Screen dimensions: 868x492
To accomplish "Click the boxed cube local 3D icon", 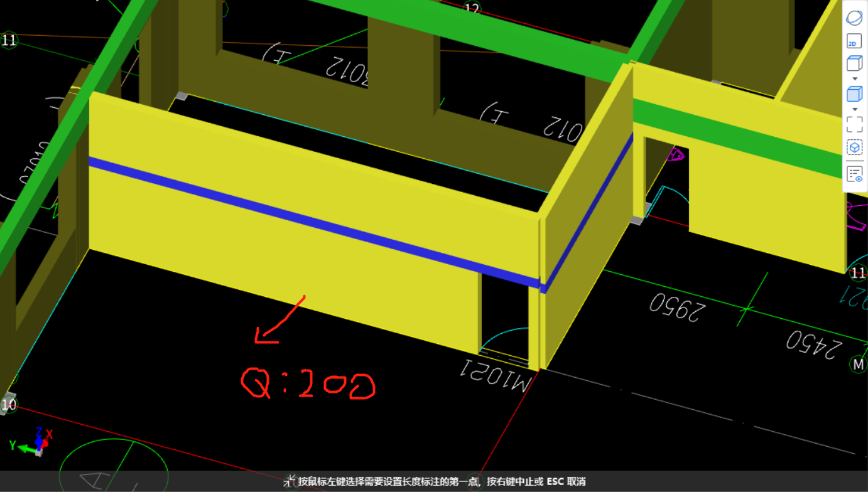I will pyautogui.click(x=854, y=147).
